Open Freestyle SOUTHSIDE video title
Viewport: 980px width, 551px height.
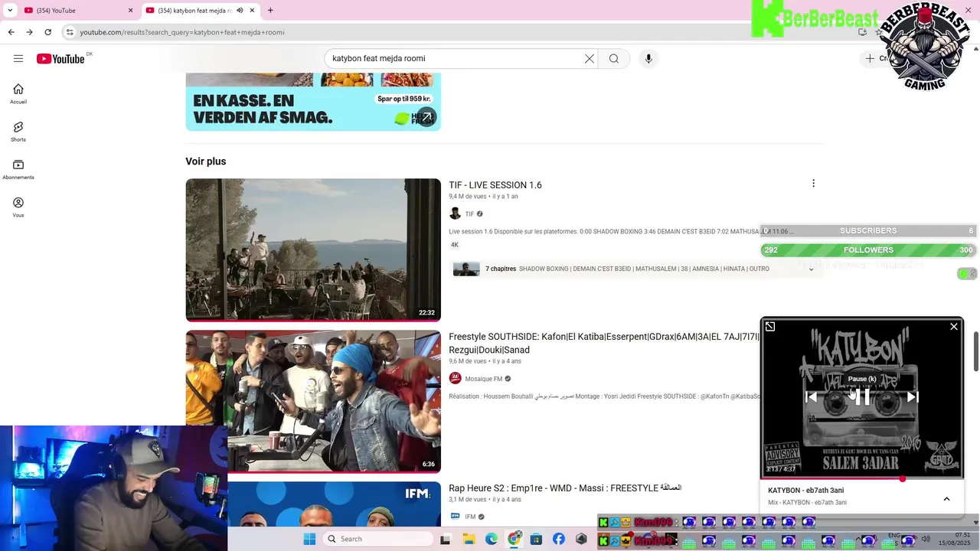coord(603,343)
